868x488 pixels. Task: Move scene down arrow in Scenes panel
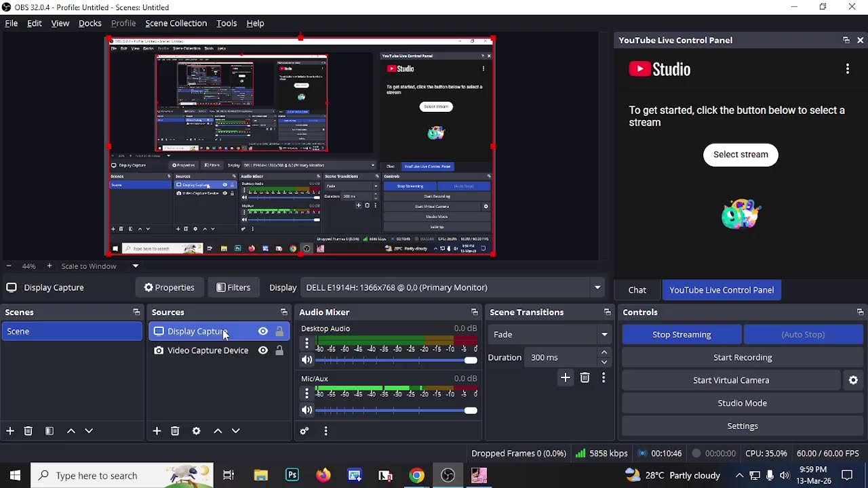coord(89,431)
